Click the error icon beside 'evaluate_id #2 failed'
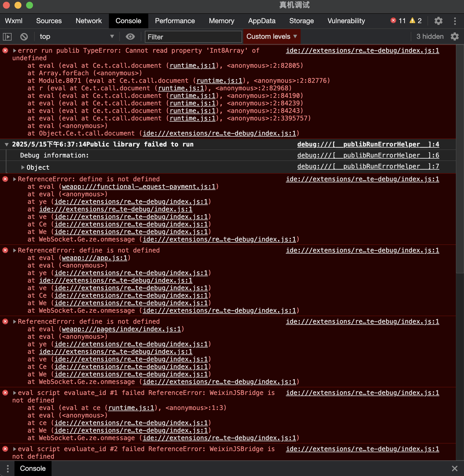Image resolution: width=464 pixels, height=476 pixels. [5, 449]
